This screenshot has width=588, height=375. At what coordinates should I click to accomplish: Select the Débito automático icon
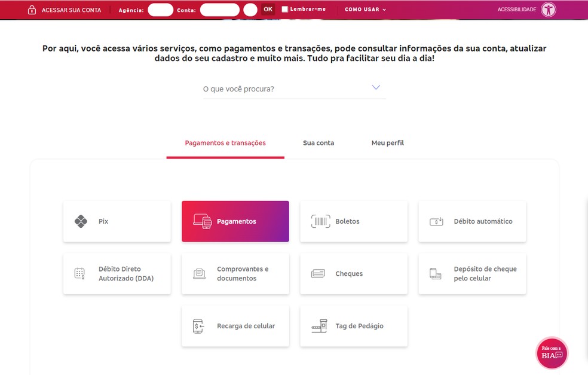(x=436, y=221)
